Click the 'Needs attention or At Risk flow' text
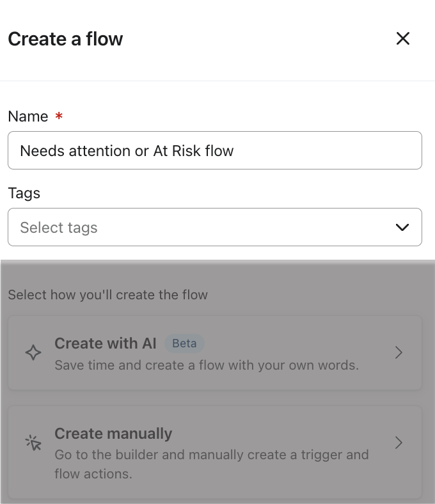This screenshot has height=504, width=435. click(x=127, y=151)
